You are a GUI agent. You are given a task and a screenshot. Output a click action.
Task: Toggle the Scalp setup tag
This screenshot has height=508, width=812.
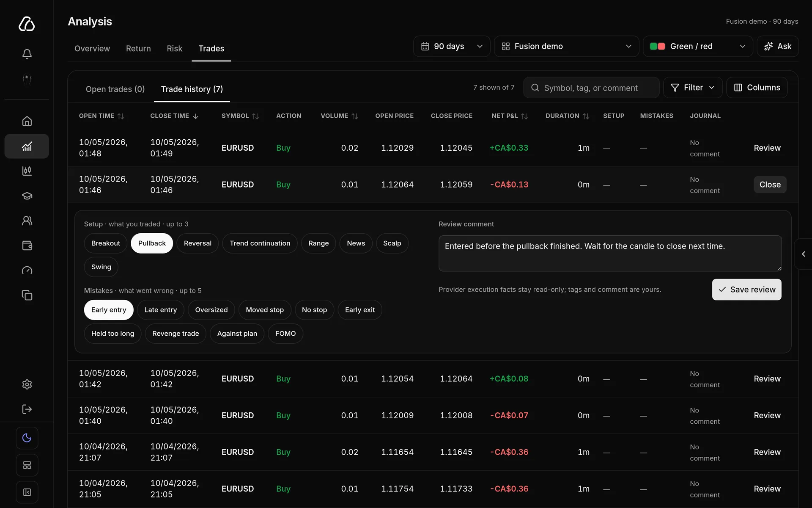392,243
